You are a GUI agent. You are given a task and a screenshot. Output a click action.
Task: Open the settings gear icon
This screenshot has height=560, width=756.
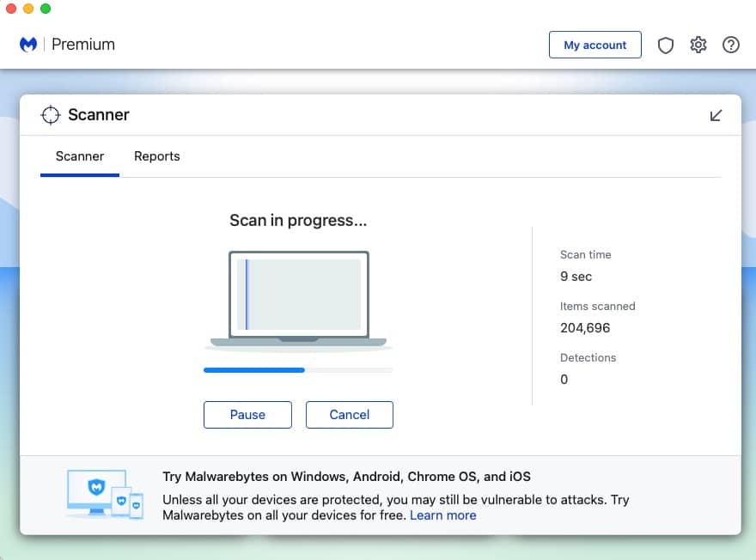(x=698, y=45)
